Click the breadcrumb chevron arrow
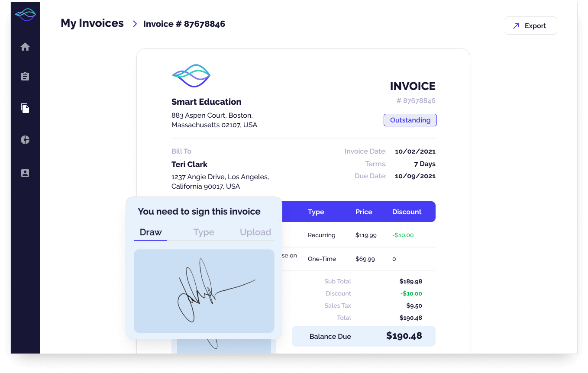This screenshot has height=373, width=588. tap(135, 24)
